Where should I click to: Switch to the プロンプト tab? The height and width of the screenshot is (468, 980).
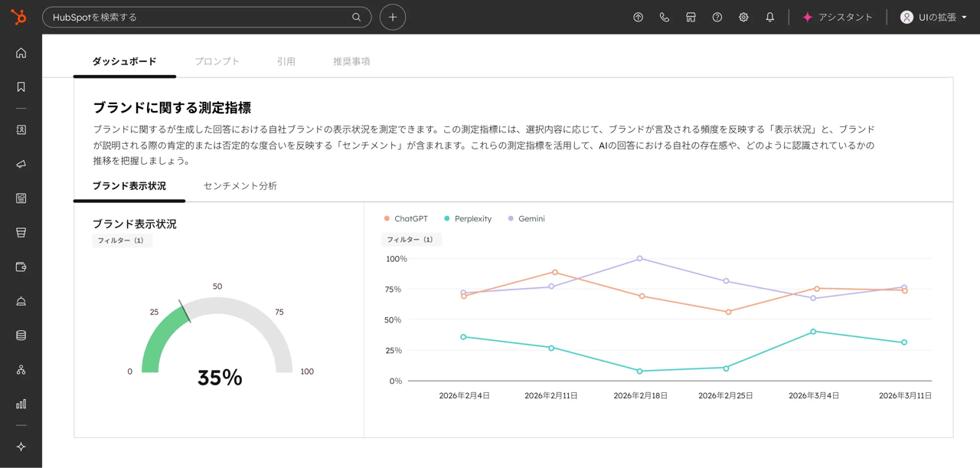coord(217,61)
